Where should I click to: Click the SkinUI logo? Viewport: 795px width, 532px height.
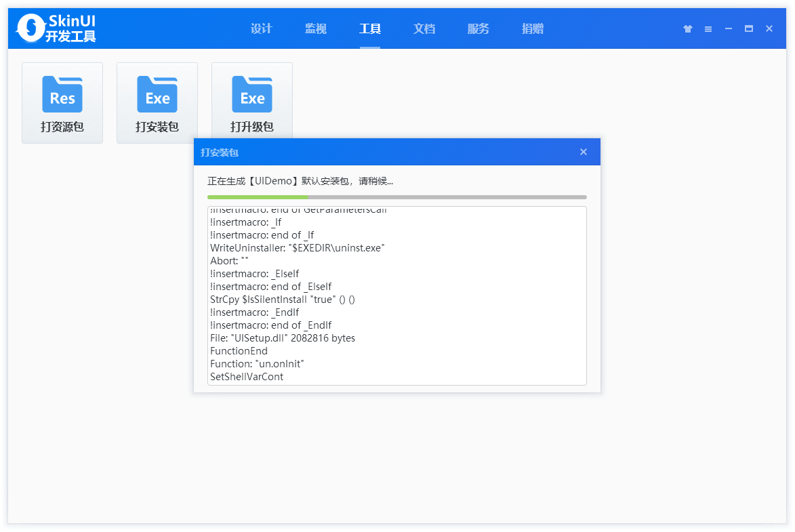(56, 28)
